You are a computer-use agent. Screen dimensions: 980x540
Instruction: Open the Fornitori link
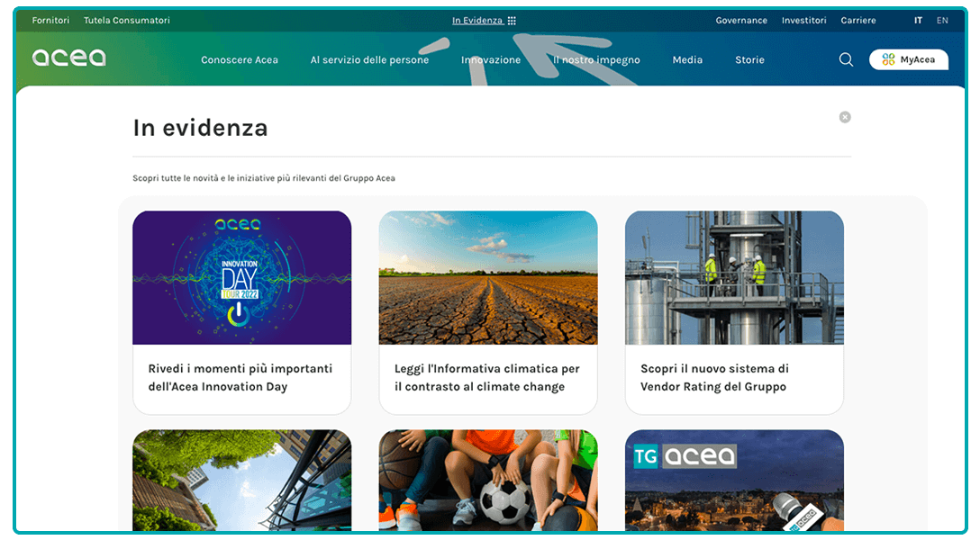point(50,20)
